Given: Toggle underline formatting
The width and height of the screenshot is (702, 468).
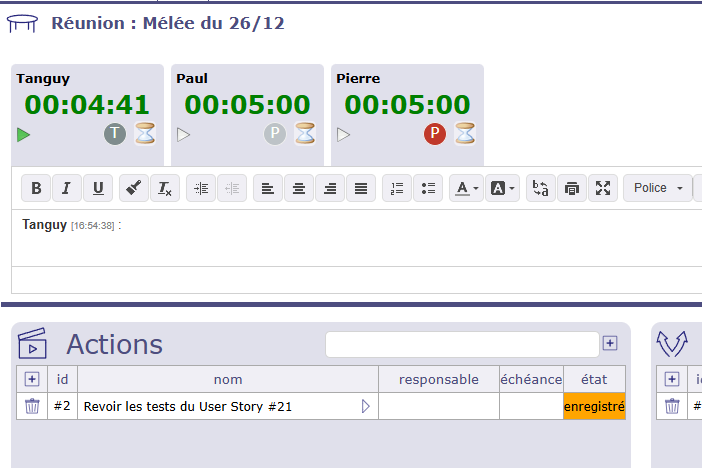Looking at the screenshot, I should [97, 188].
